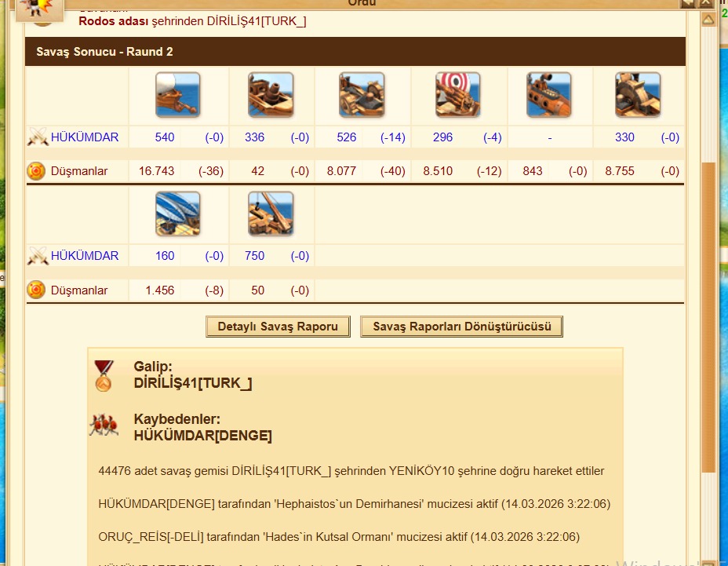Open HÜKÜMDAR link in the 160 row
This screenshot has height=566, width=728.
click(85, 256)
